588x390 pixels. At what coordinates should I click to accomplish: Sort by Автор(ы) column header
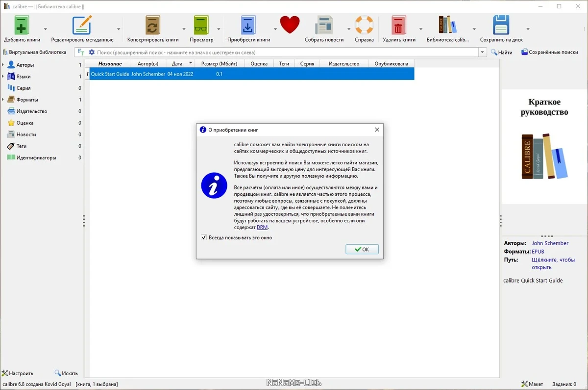coord(148,63)
